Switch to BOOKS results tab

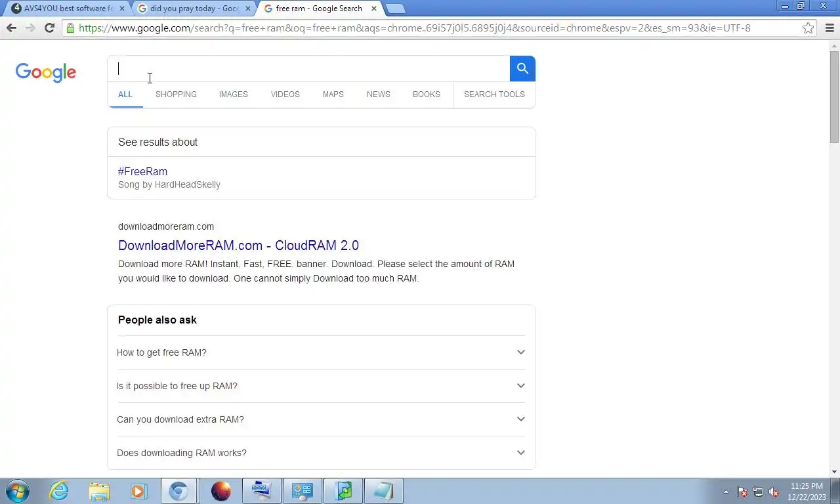(426, 94)
